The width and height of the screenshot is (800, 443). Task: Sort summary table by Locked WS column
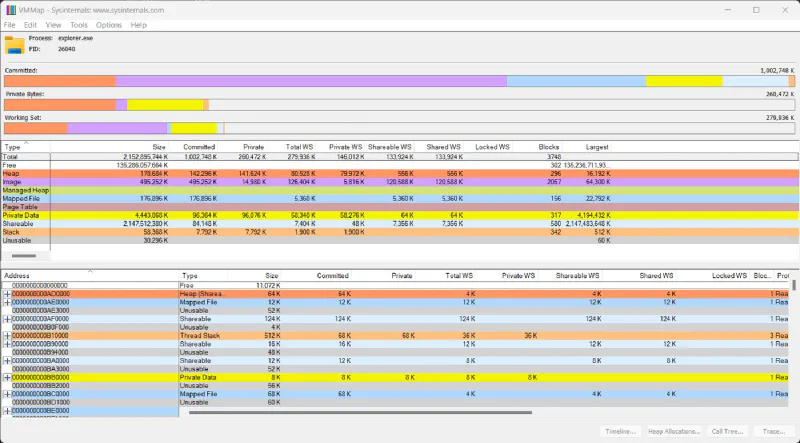(x=488, y=147)
